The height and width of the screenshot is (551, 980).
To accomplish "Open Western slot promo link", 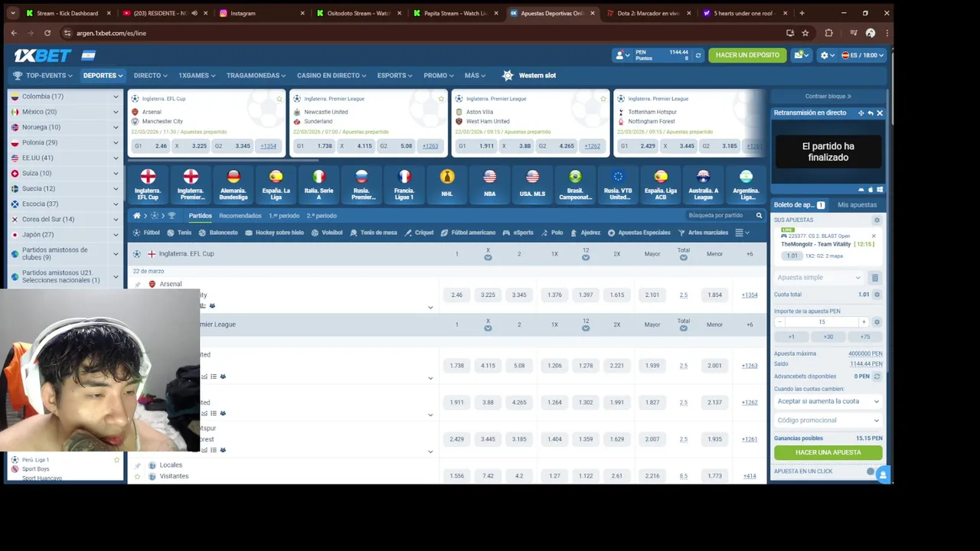I will click(529, 76).
